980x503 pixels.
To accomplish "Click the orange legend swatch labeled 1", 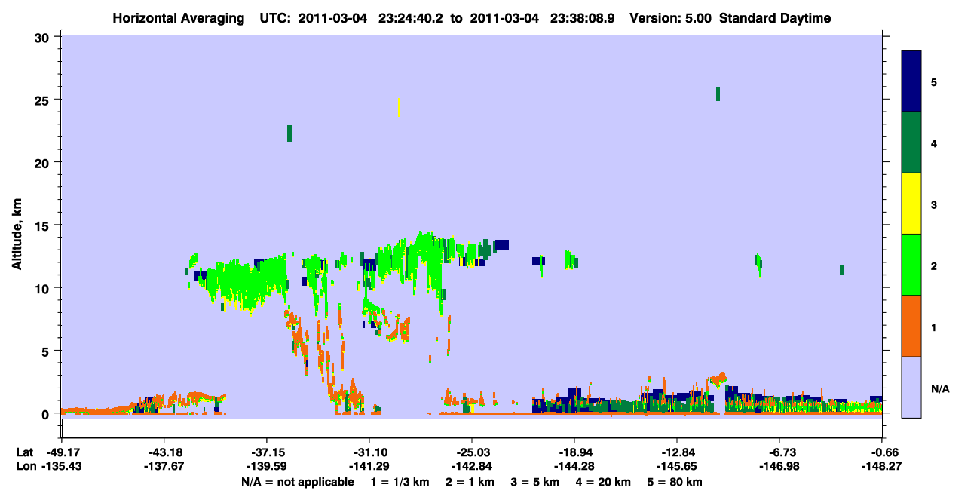I will click(x=911, y=326).
